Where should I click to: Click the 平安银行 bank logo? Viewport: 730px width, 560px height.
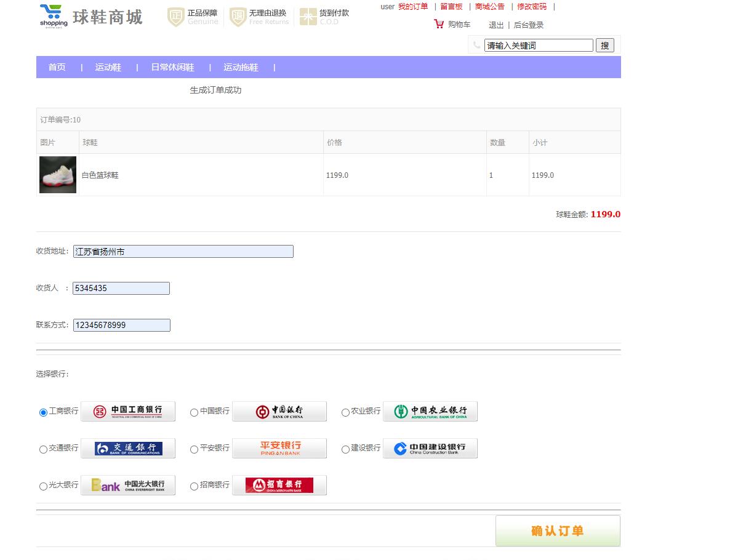[x=279, y=448]
